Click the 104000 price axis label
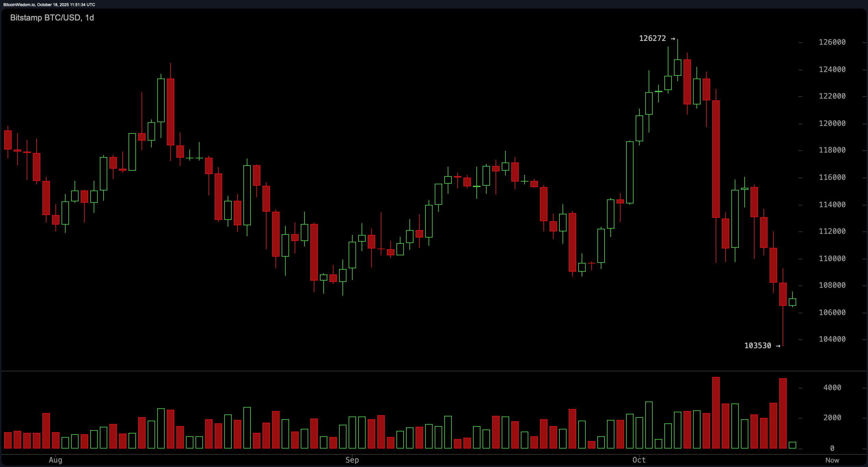 [x=832, y=339]
